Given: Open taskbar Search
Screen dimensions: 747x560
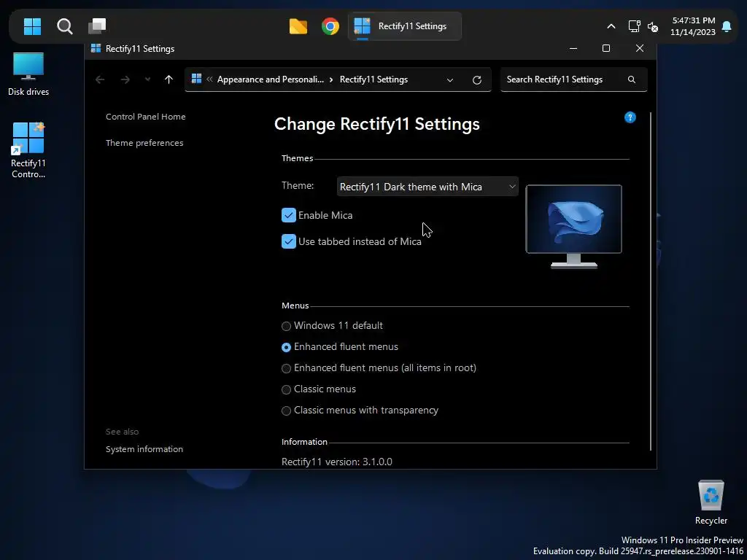Looking at the screenshot, I should [x=64, y=26].
